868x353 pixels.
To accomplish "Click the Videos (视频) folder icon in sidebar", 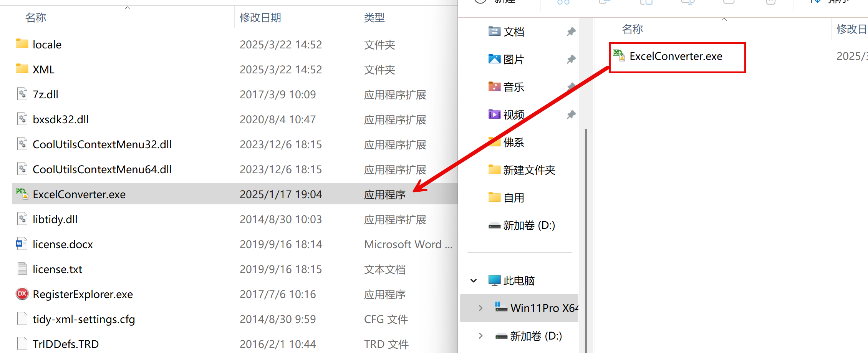I will tap(494, 114).
